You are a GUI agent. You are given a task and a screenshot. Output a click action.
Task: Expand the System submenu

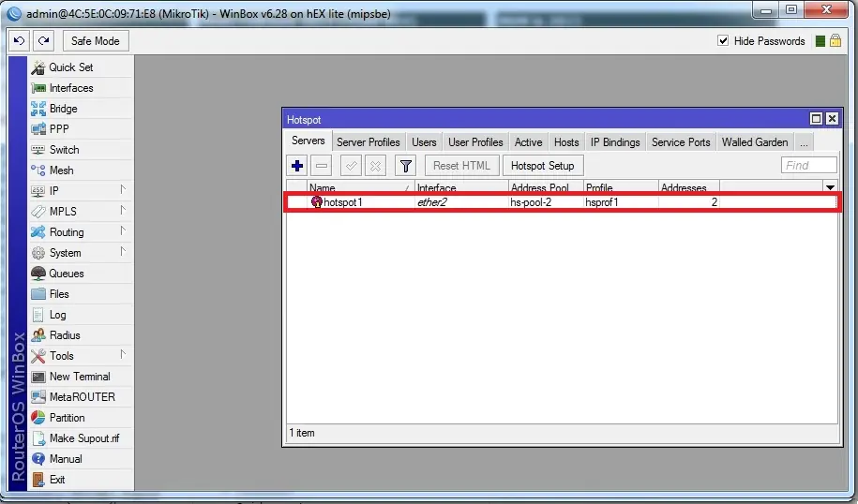point(81,253)
